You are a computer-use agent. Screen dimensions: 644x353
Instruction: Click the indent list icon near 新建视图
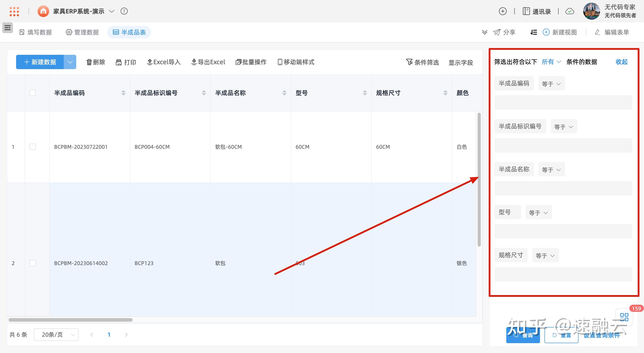(534, 32)
